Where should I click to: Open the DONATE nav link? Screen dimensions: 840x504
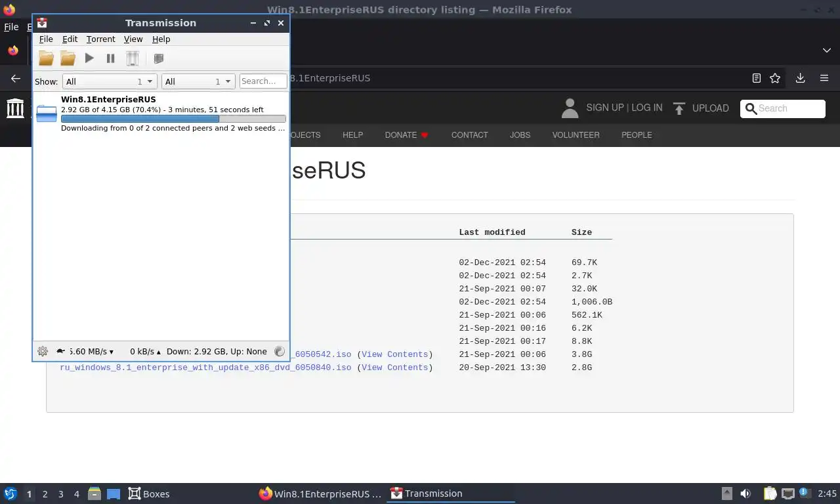tap(406, 135)
